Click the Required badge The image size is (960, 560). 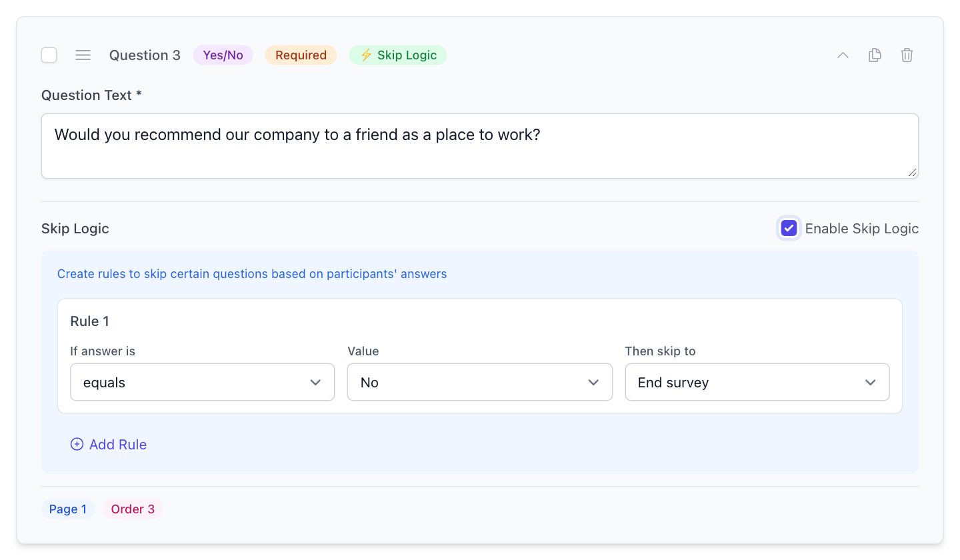point(301,55)
